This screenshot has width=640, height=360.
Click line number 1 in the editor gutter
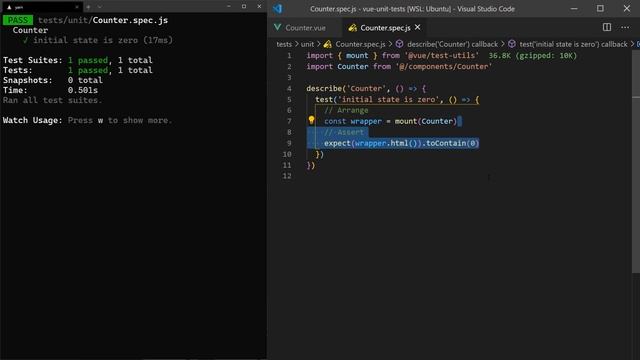pos(289,56)
